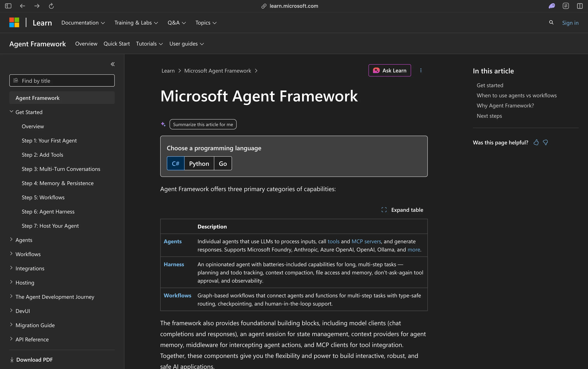
Task: Click the learn.microsoft.com address bar
Action: [294, 6]
